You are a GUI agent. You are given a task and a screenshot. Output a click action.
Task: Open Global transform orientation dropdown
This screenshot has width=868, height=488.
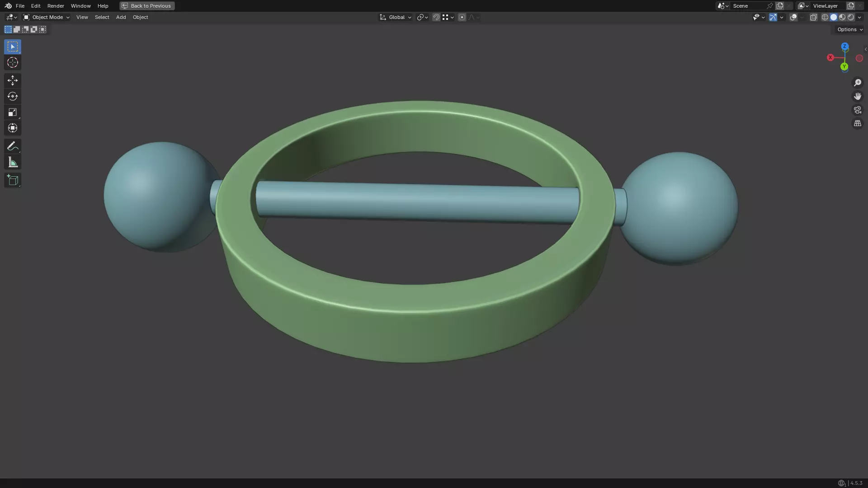tap(396, 17)
